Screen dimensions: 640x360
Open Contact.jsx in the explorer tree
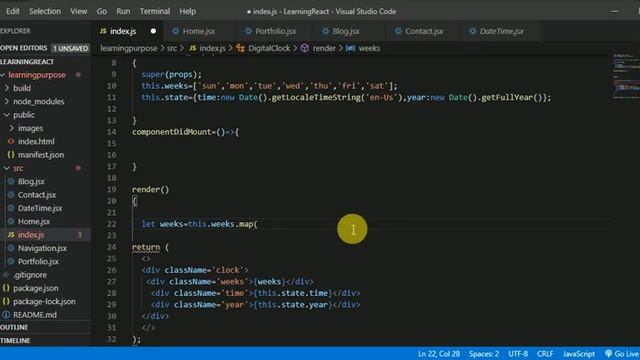click(37, 195)
